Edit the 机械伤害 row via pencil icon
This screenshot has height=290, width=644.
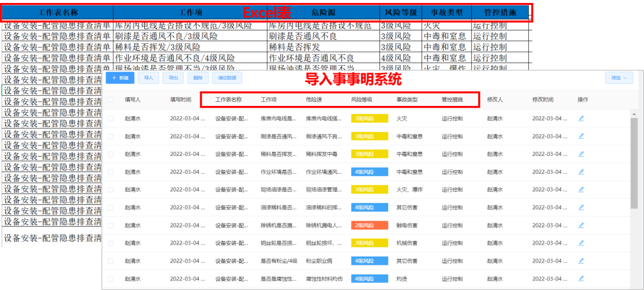[581, 244]
